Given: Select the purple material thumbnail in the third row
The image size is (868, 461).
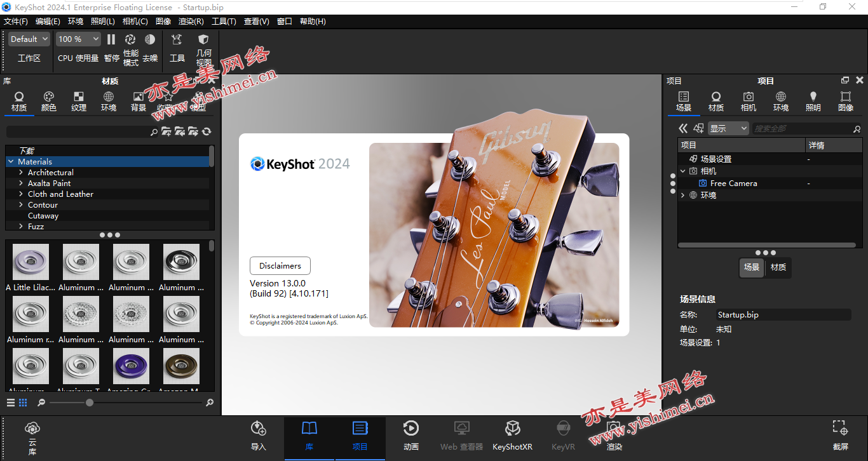Looking at the screenshot, I should [x=131, y=366].
